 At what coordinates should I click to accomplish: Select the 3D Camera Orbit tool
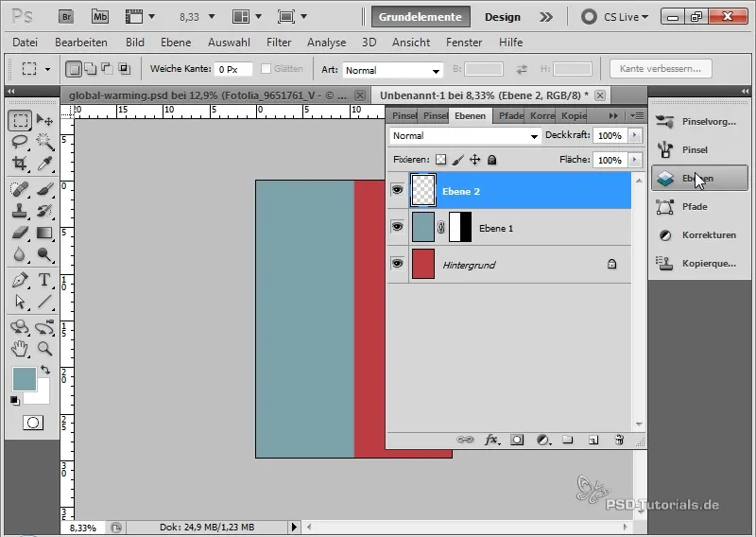44,327
